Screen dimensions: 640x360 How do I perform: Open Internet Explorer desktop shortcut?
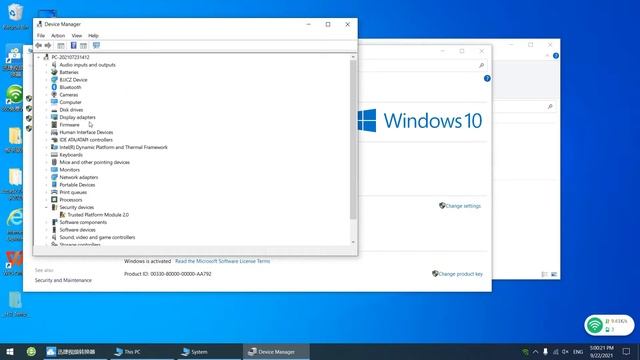point(15,218)
